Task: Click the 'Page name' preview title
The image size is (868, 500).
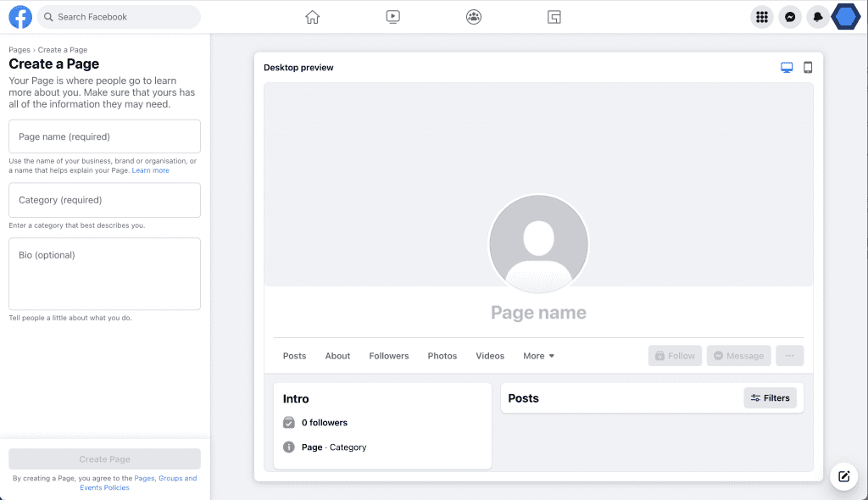Action: click(x=538, y=313)
